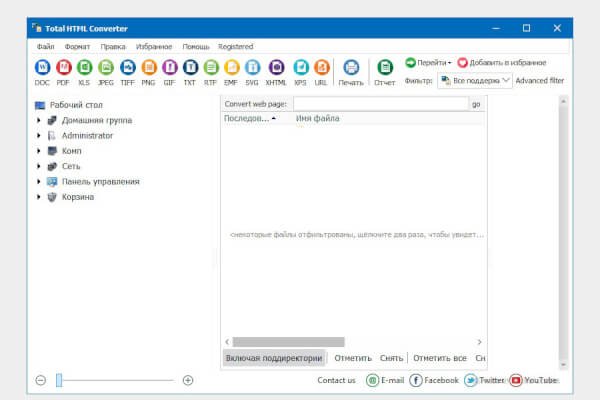The width and height of the screenshot is (600, 400).
Task: Open E-mail contact icon
Action: point(372,380)
